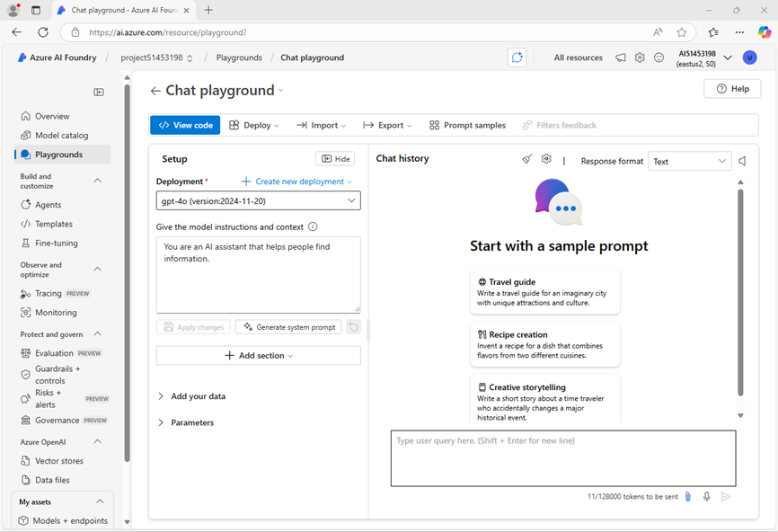The image size is (778, 532).
Task: Select the Travel guide sample prompt
Action: point(544,292)
